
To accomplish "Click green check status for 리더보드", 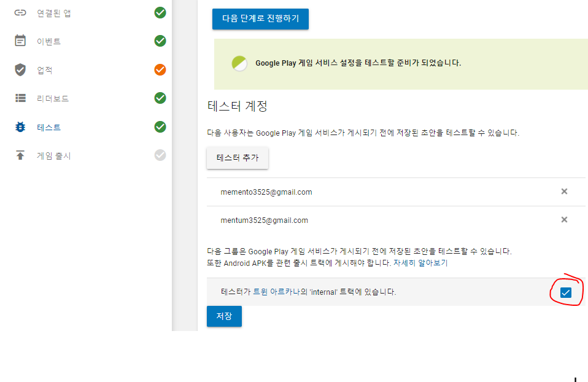I will [160, 98].
